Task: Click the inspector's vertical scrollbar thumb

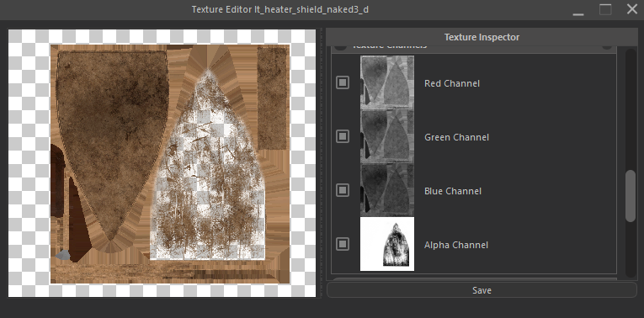Action: 630,196
